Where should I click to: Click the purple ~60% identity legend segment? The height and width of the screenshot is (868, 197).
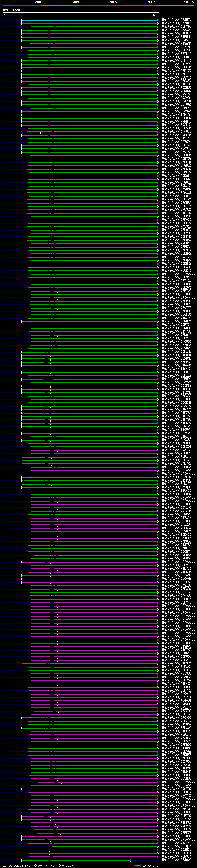coord(99,6)
